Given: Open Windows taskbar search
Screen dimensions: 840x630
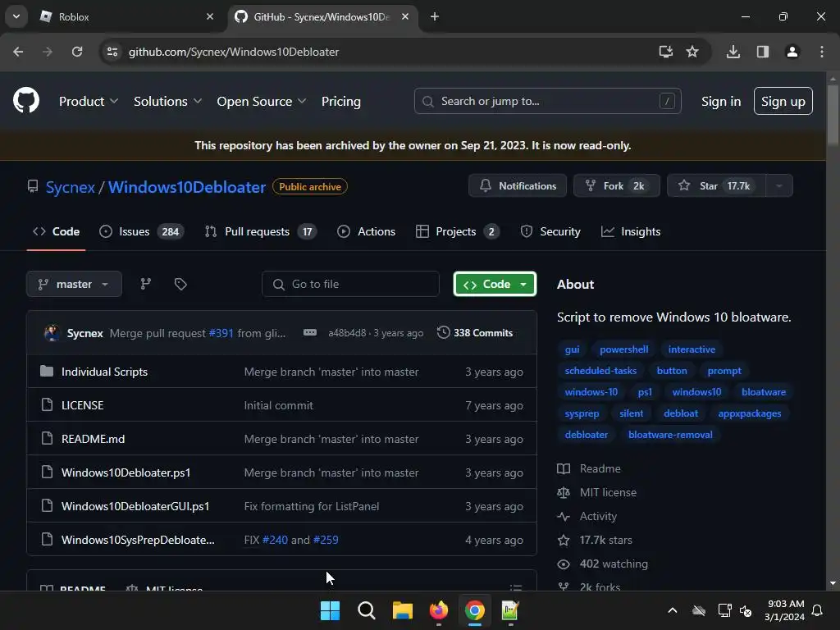Looking at the screenshot, I should pyautogui.click(x=367, y=610).
